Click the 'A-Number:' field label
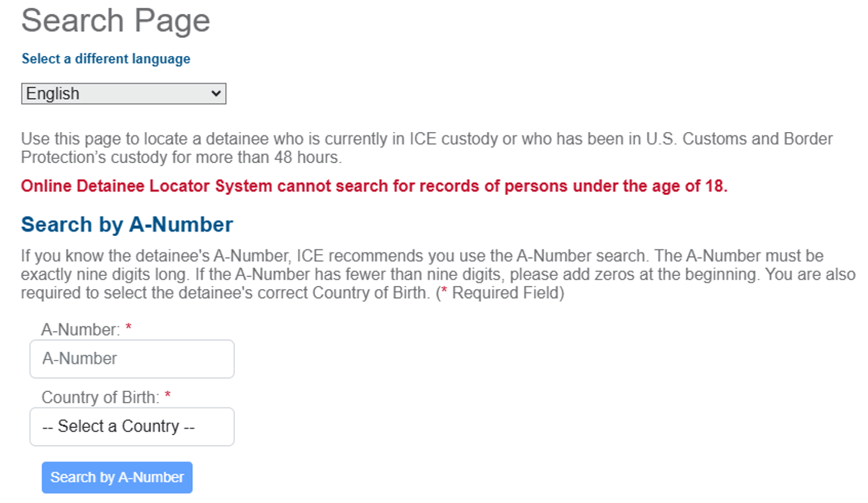 tap(81, 330)
